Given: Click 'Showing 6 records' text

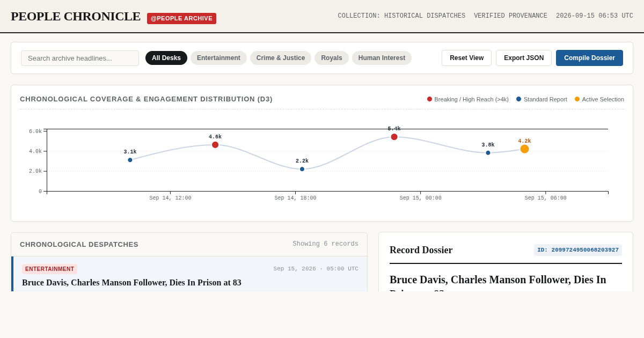Looking at the screenshot, I should tap(326, 244).
